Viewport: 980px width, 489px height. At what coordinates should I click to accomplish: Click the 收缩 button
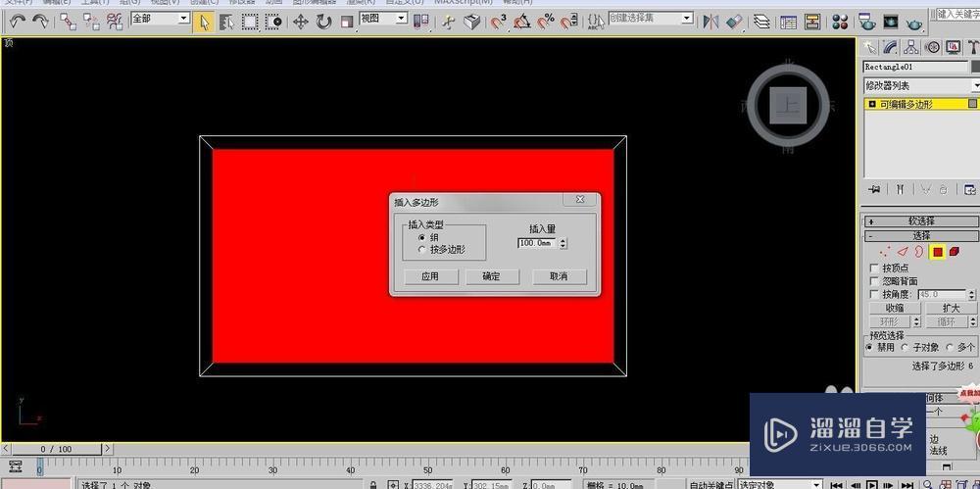(895, 308)
